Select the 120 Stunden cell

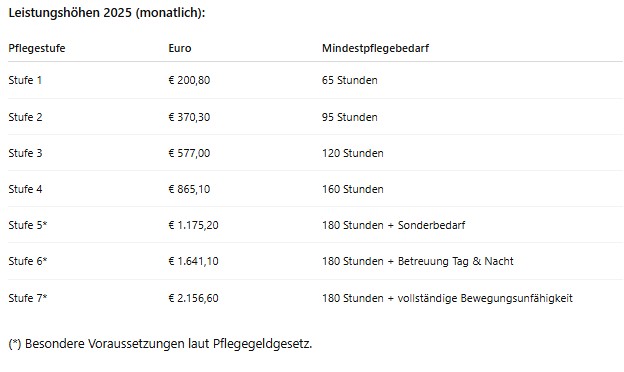353,153
